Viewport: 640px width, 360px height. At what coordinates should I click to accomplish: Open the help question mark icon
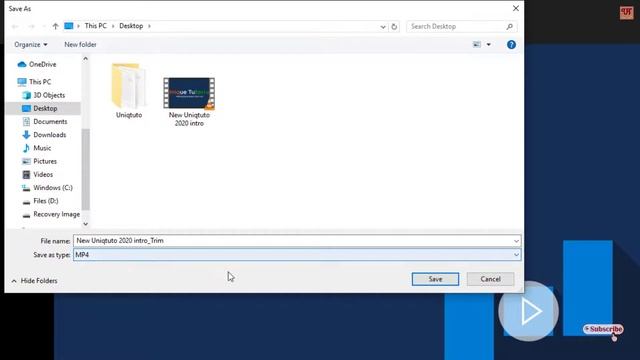coord(511,44)
